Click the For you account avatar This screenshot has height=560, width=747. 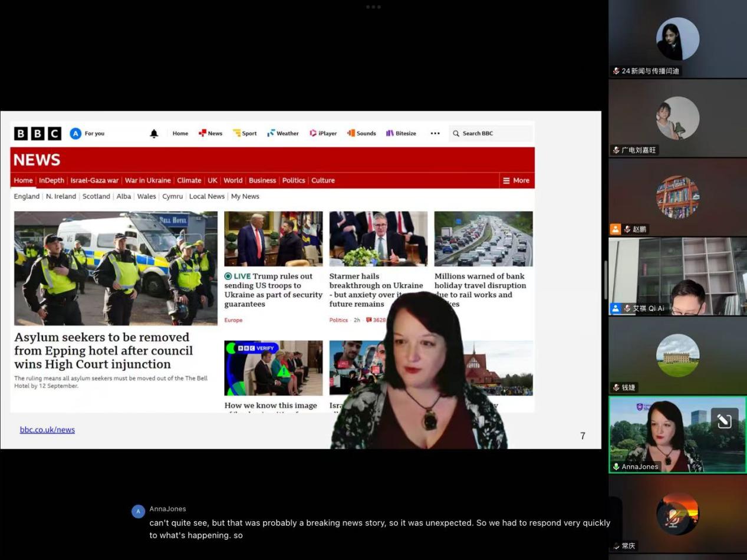pos(75,134)
